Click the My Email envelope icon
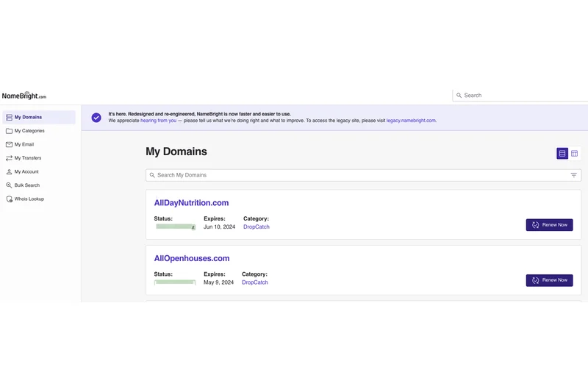Viewport: 588px width, 392px height. [x=9, y=145]
